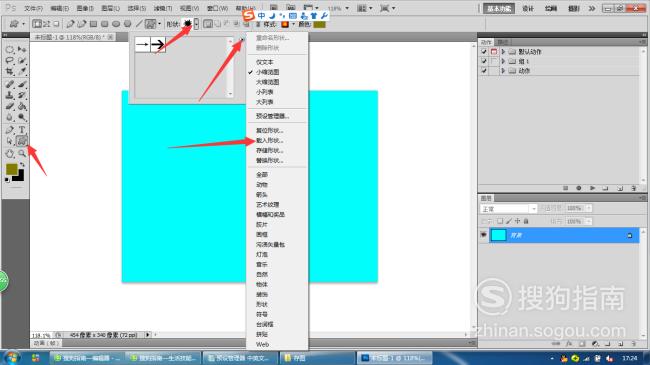Open the 滤镜(T) menu
Viewport: 650px width, 365px height.
click(162, 8)
